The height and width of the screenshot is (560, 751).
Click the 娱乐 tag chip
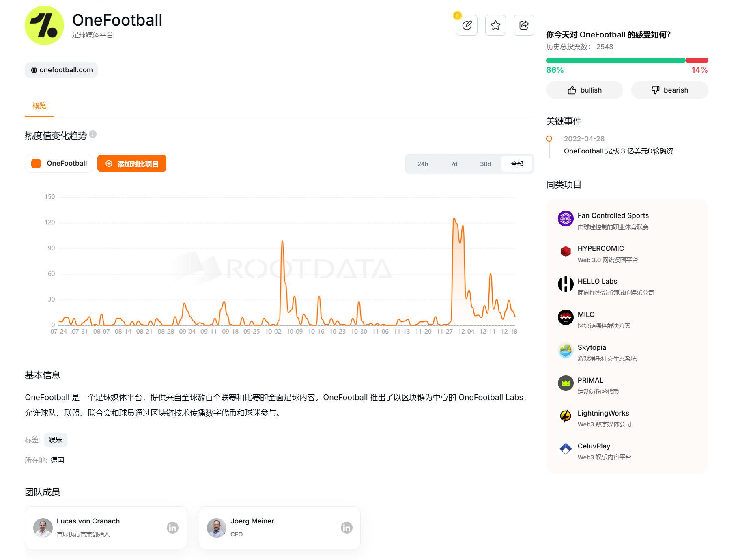tap(56, 440)
